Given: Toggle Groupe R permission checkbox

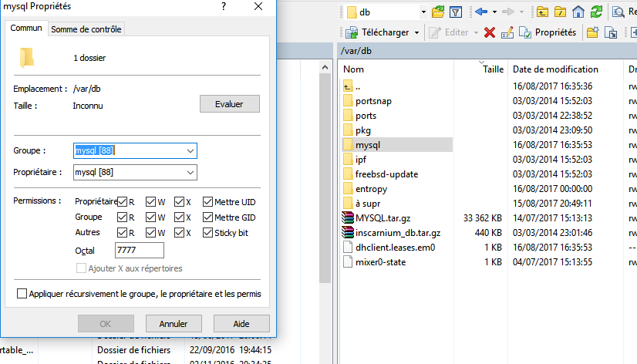Looking at the screenshot, I should tap(123, 217).
